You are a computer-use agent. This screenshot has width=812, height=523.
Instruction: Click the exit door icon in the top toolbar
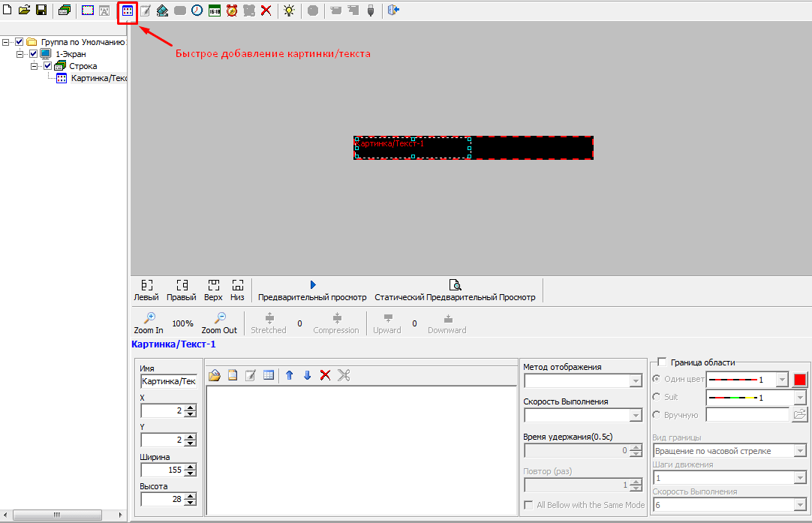coord(393,11)
